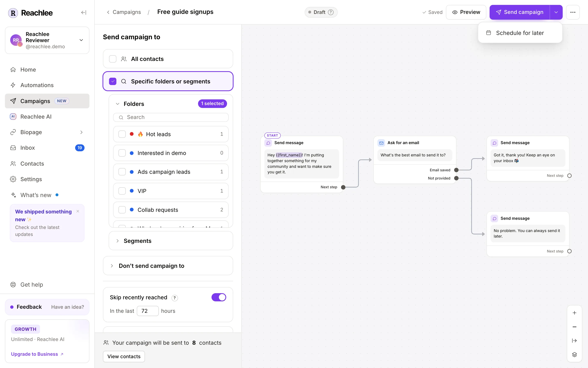Click the START Send message node icon
This screenshot has height=368, width=588.
(268, 143)
